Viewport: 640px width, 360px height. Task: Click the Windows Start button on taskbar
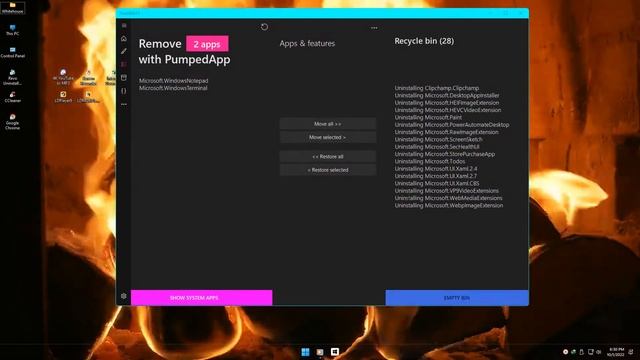[305, 352]
